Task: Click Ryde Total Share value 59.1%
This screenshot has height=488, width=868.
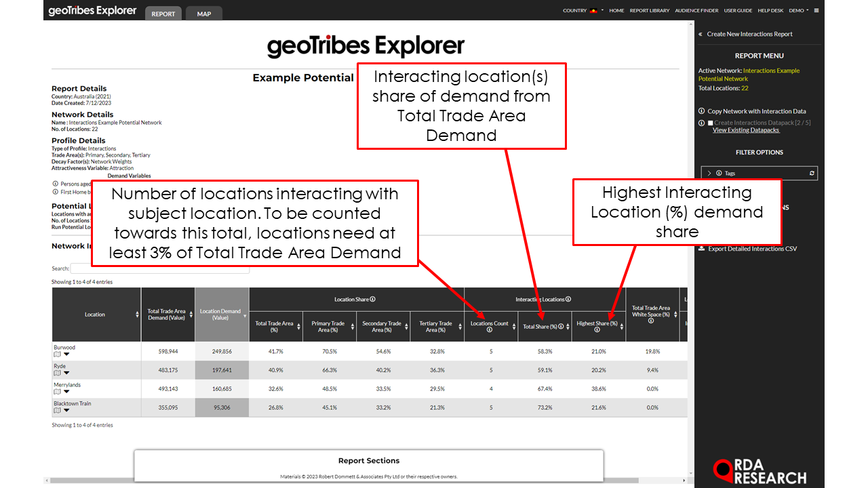Action: [545, 370]
